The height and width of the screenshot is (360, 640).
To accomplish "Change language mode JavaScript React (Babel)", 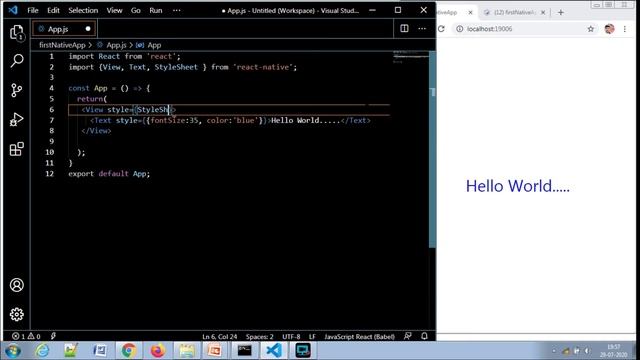I will [x=360, y=337].
